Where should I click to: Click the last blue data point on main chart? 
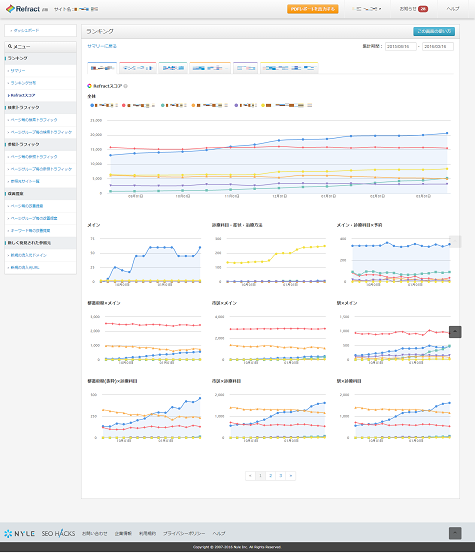447,133
